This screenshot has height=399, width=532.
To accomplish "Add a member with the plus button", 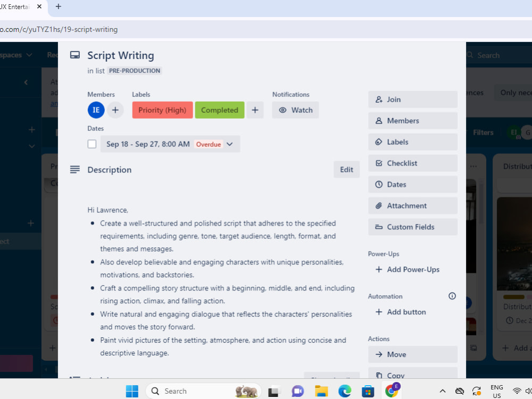I will (x=115, y=110).
